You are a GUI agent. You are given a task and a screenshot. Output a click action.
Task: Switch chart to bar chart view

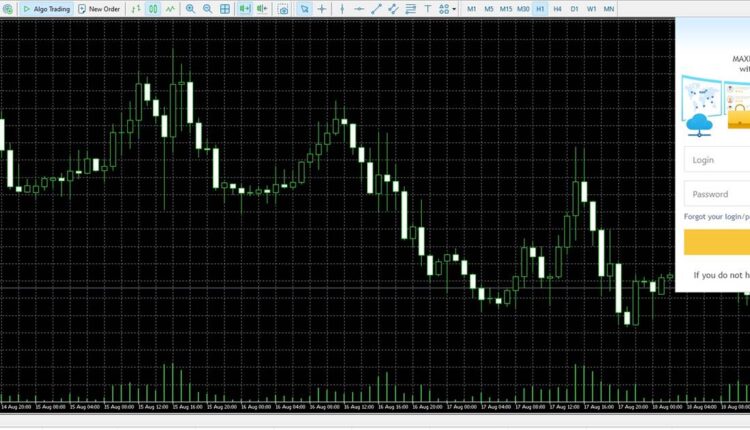point(135,9)
